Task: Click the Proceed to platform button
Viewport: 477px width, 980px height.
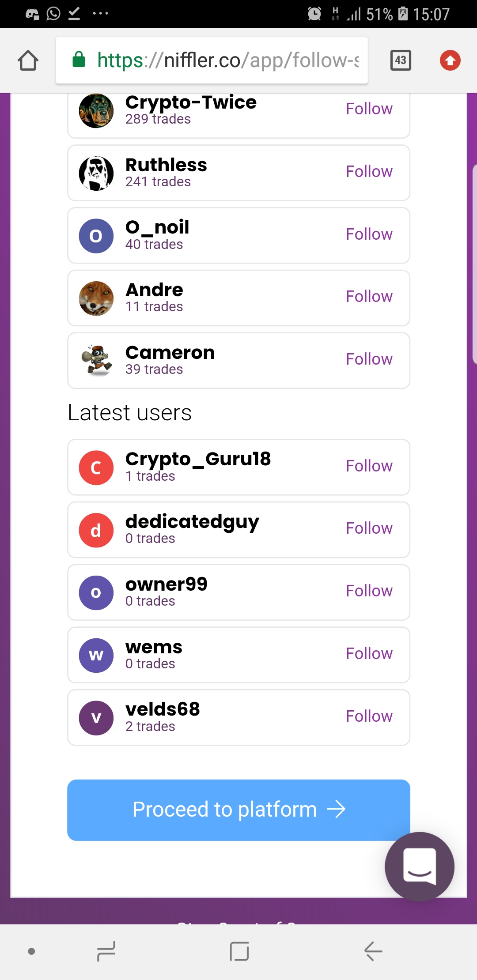Action: click(x=238, y=810)
